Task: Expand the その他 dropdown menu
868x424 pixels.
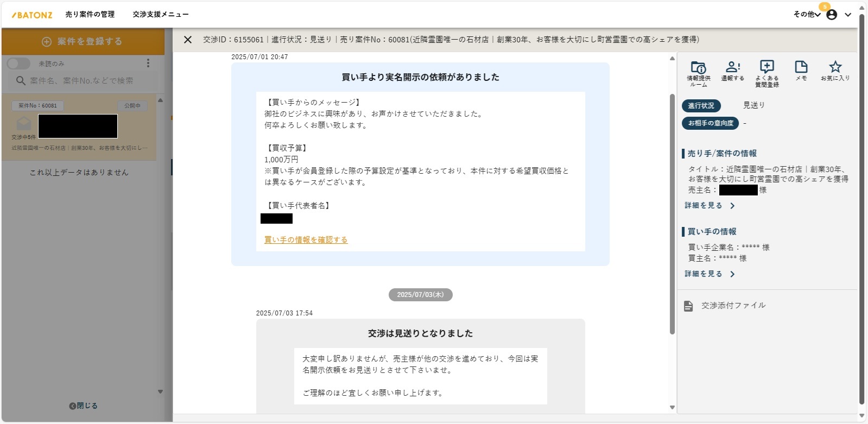Action: (x=807, y=15)
